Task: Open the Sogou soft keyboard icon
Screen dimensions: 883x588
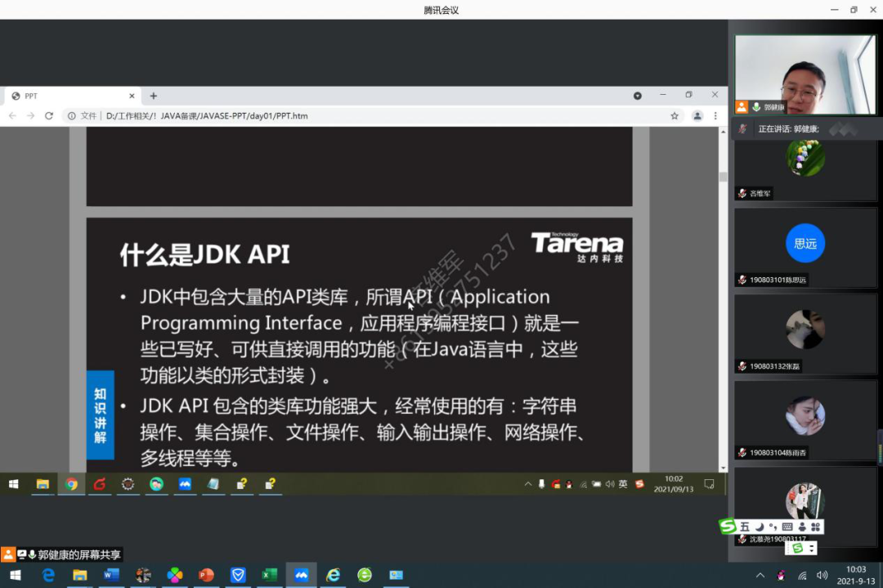Action: point(787,527)
